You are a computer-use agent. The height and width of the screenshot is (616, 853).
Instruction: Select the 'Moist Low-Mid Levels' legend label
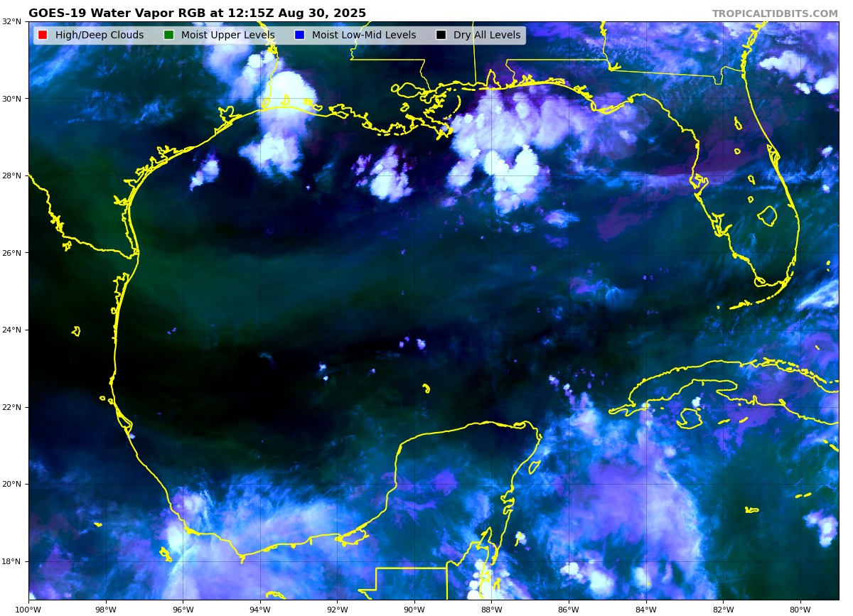click(364, 35)
